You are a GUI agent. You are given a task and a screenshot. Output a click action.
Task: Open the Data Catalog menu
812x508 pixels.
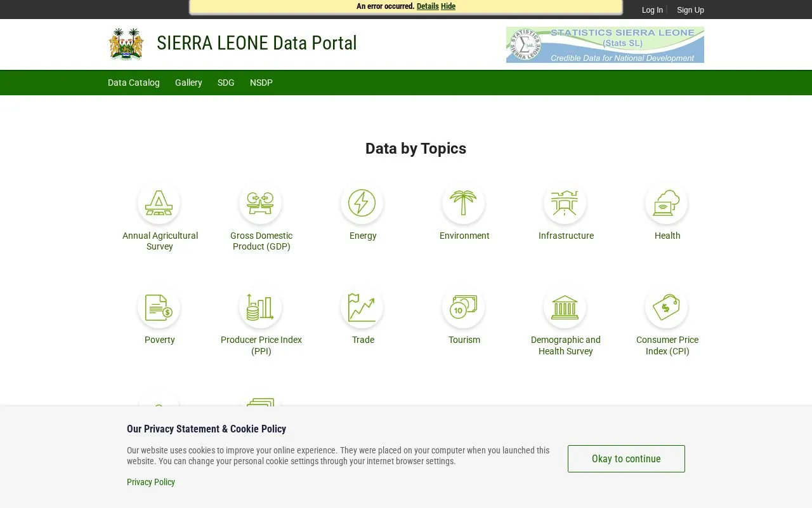(134, 83)
